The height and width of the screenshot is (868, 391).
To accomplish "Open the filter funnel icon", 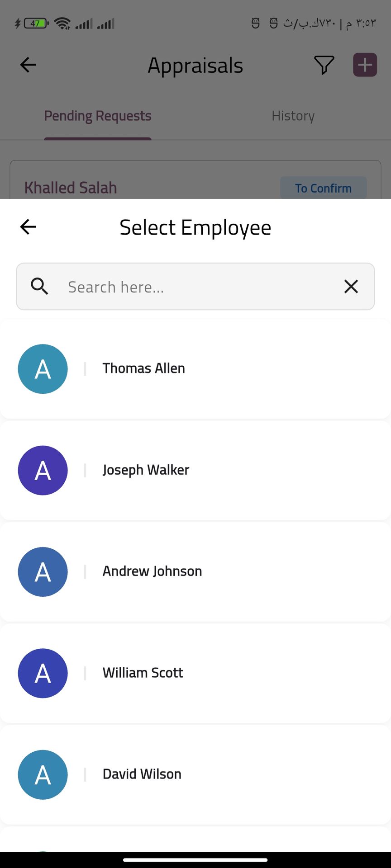I will pyautogui.click(x=324, y=65).
